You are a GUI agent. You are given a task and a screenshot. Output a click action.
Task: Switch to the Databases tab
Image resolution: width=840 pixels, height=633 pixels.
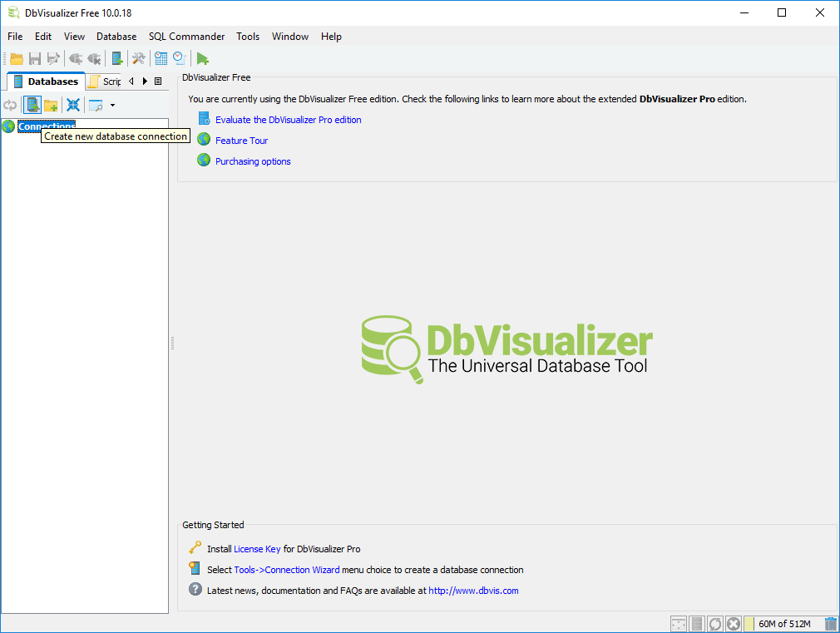pos(46,82)
